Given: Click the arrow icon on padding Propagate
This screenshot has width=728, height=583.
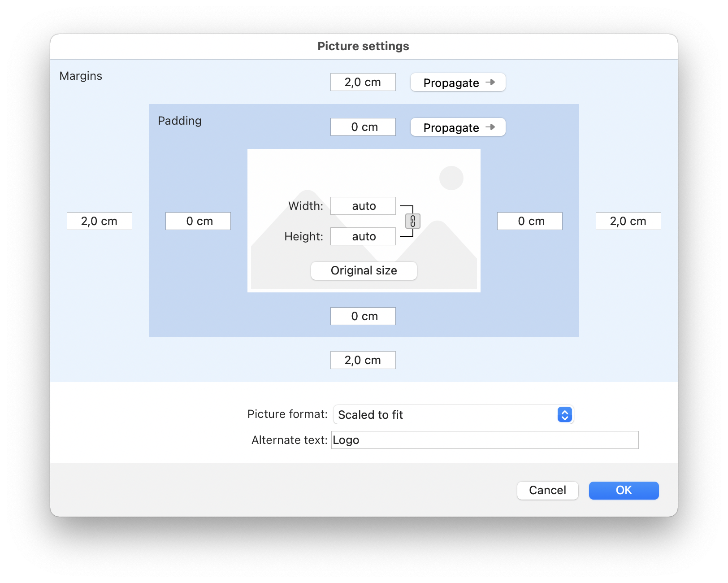Looking at the screenshot, I should click(x=490, y=127).
